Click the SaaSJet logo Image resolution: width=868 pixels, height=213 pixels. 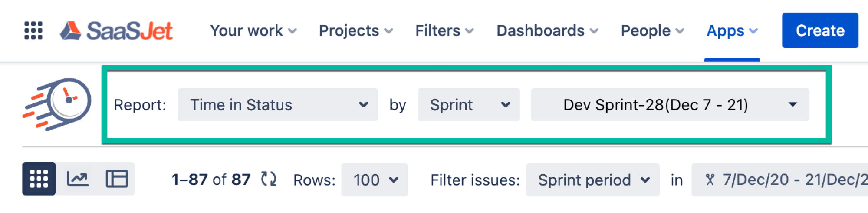116,30
